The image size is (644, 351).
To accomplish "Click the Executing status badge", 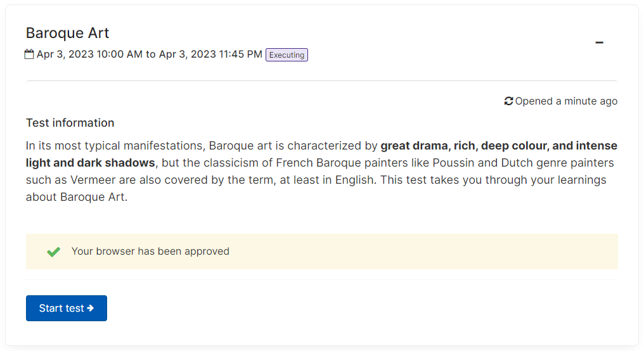I will point(287,55).
